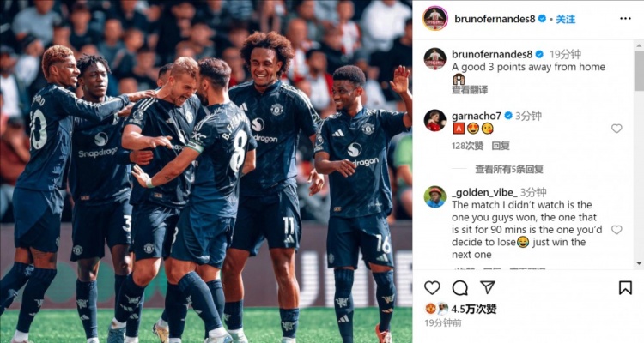Screen dimensions: 644x343
Task: Click the comments scrollbar up arrow
Action: click(x=640, y=45)
